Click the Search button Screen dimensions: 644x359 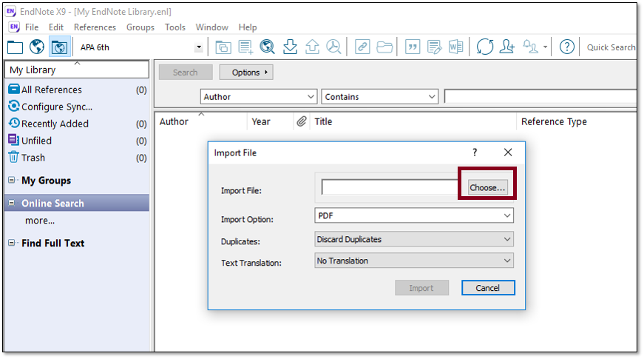(186, 73)
